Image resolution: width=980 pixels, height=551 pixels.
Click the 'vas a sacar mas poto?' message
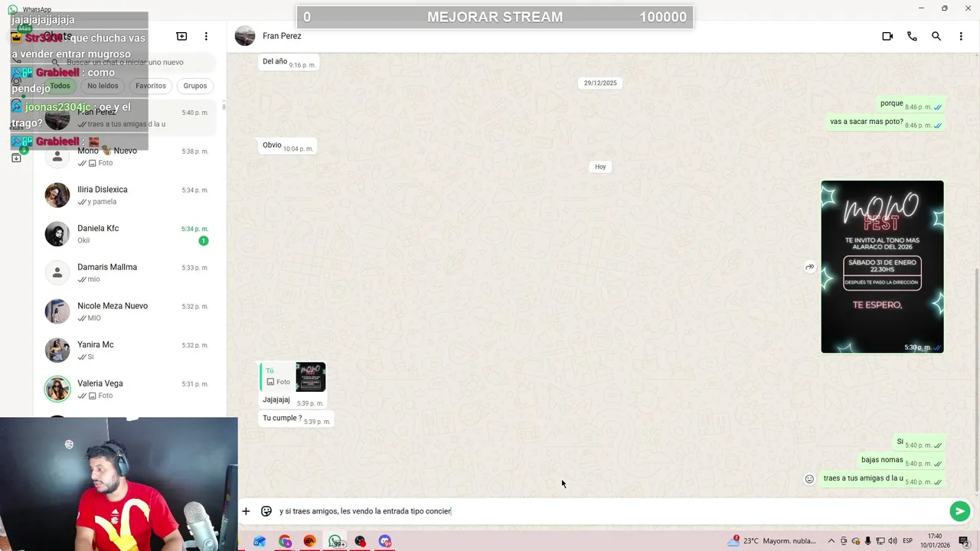887,122
